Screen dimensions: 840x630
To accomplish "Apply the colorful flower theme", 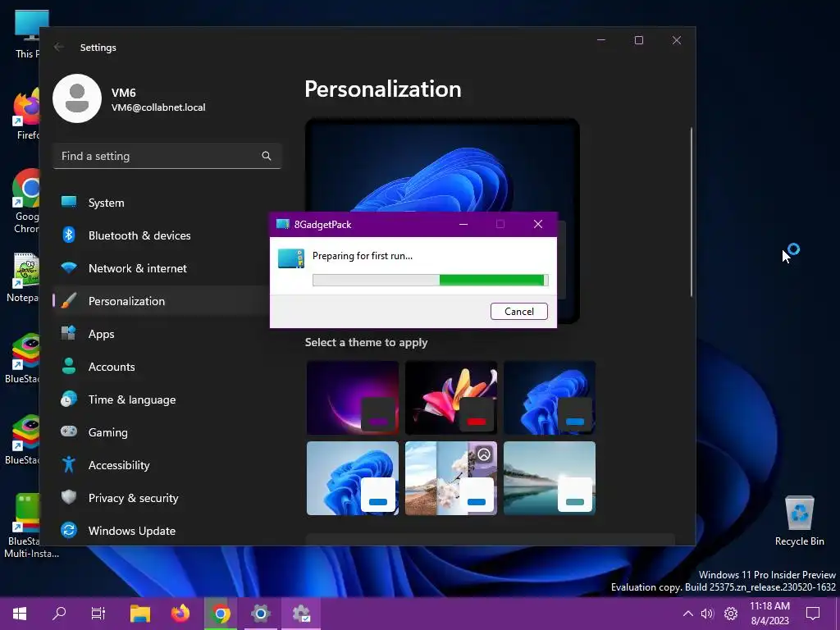I will [451, 398].
